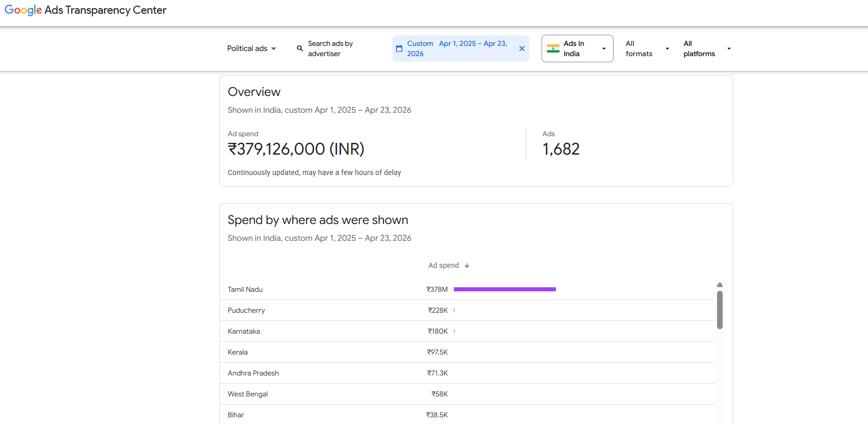Open the All platforms dropdown
This screenshot has height=424, width=868.
click(x=707, y=48)
